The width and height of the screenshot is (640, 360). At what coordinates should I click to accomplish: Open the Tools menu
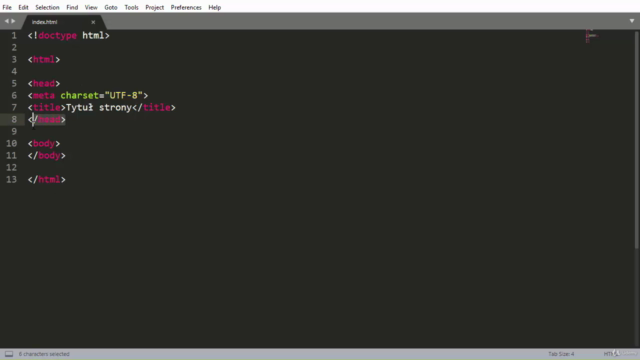click(x=131, y=7)
